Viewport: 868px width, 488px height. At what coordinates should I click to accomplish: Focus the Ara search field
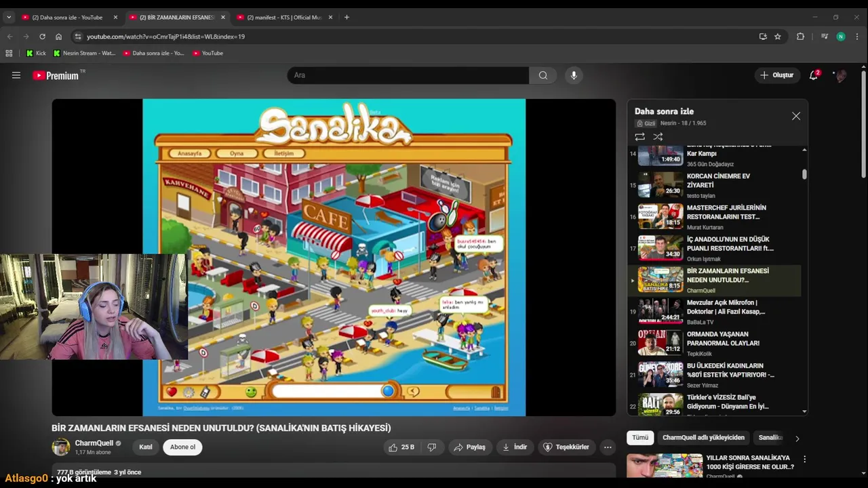click(x=408, y=75)
